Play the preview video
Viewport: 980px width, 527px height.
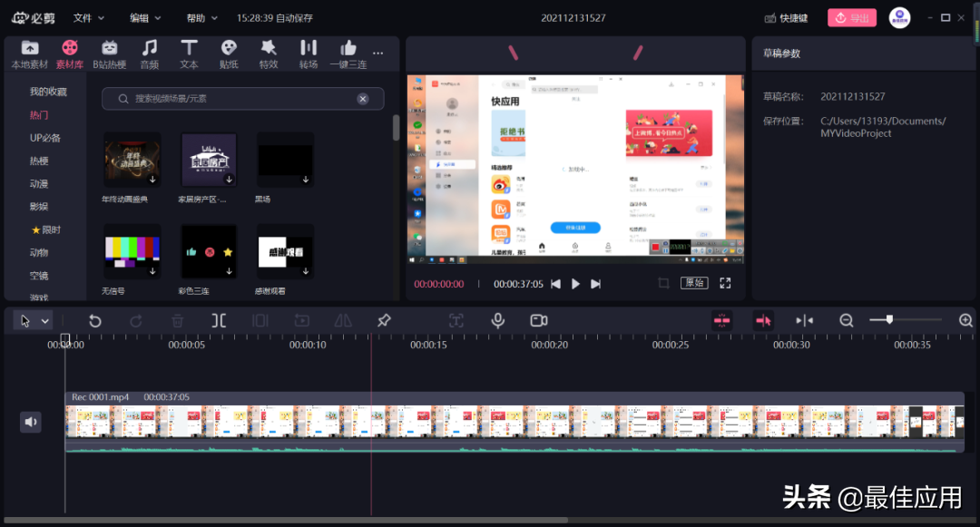[x=575, y=284]
